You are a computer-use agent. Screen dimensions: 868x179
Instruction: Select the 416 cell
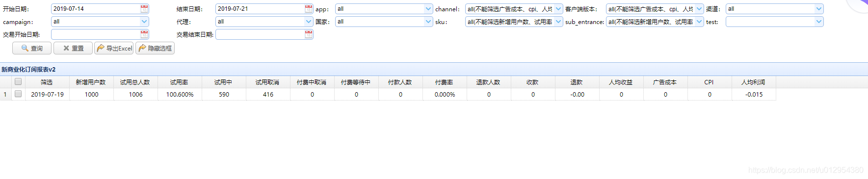pyautogui.click(x=268, y=94)
